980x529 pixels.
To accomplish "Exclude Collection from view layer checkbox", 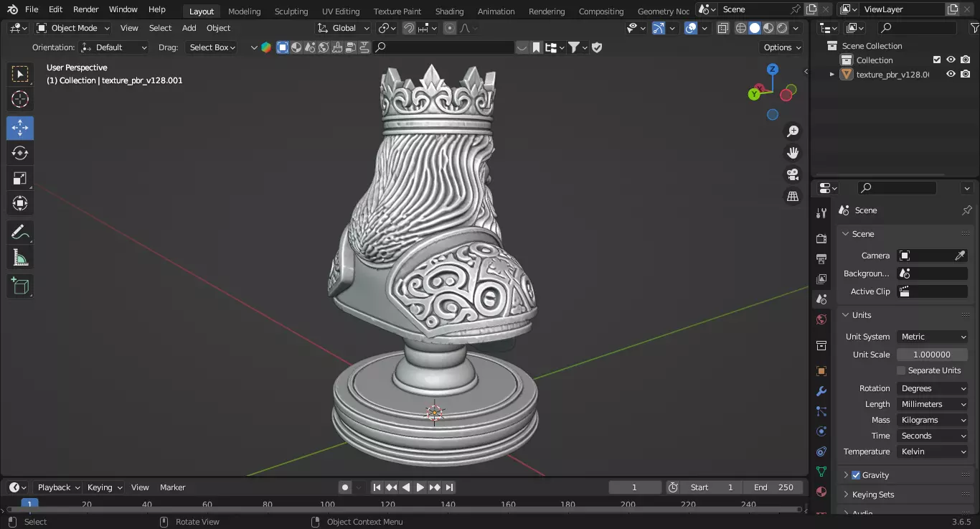I will (x=936, y=60).
